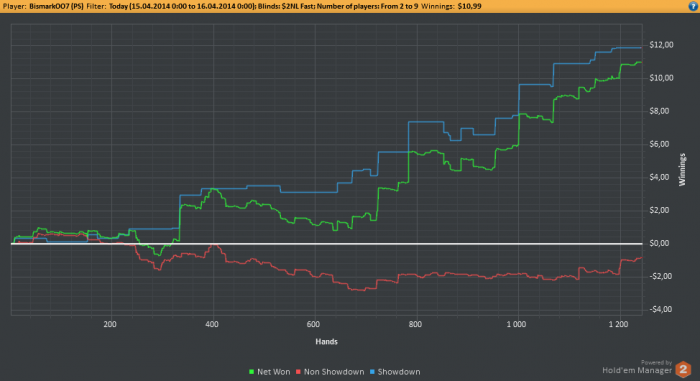
Task: Click the blue help icon in header
Action: 694,6
